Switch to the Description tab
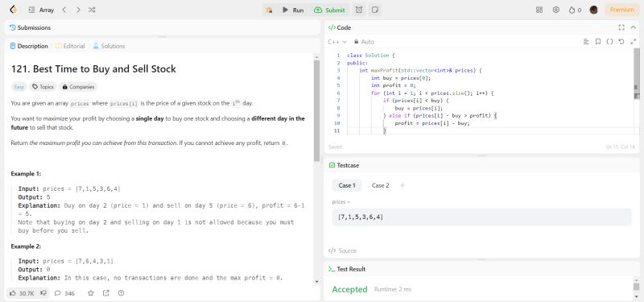644x302 pixels. pyautogui.click(x=29, y=46)
